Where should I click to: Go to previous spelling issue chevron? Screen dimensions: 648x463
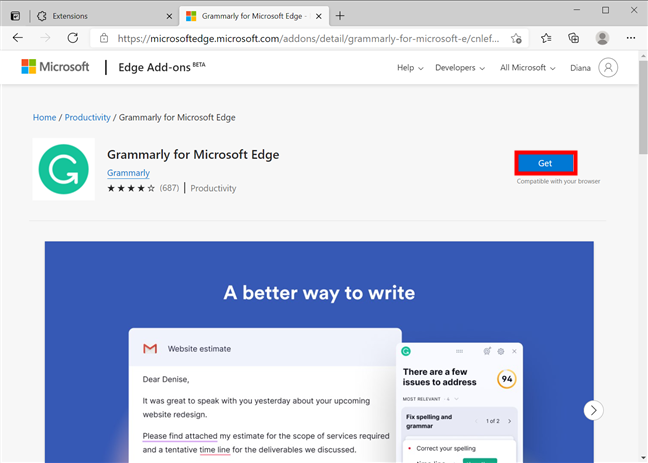(476, 421)
